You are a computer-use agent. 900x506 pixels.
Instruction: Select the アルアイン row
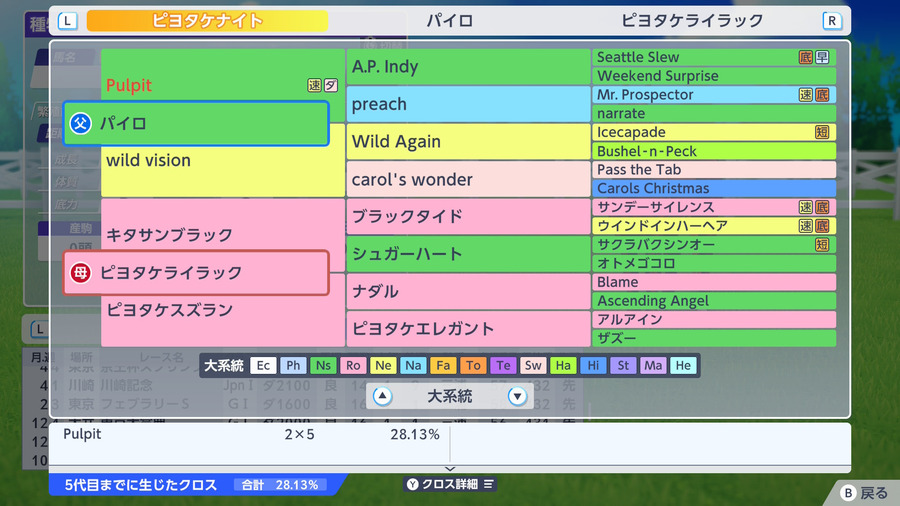pyautogui.click(x=714, y=320)
